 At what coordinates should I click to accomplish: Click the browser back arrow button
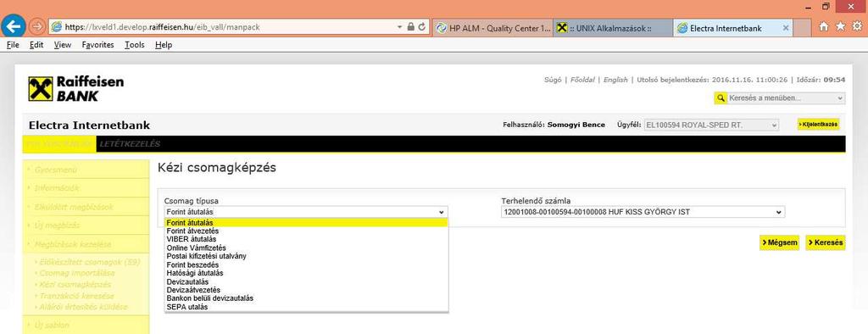(x=14, y=26)
